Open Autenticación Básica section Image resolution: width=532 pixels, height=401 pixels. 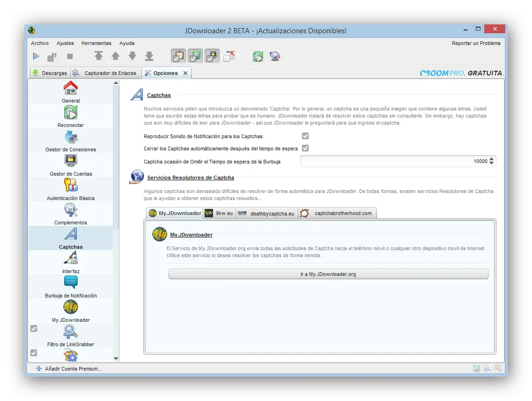tap(71, 190)
